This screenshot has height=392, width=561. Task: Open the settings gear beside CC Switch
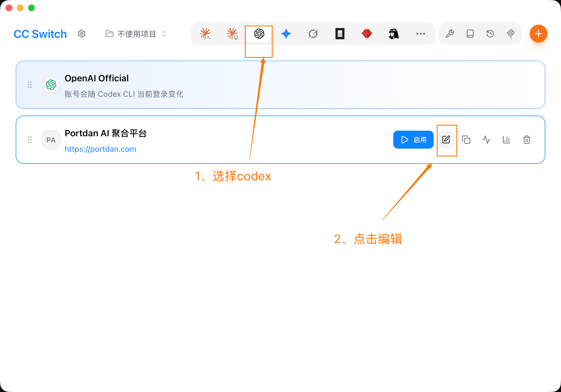coord(82,34)
